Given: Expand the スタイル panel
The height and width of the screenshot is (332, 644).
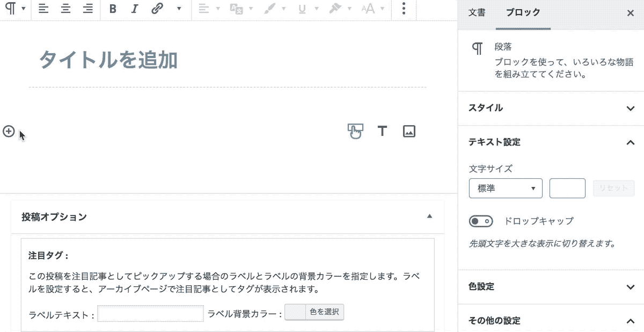Looking at the screenshot, I should tap(551, 108).
